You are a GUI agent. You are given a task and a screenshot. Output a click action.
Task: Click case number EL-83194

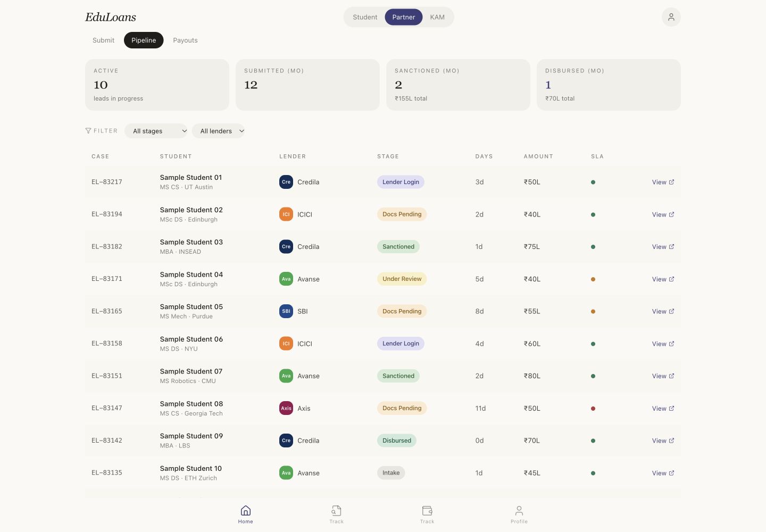[107, 214]
